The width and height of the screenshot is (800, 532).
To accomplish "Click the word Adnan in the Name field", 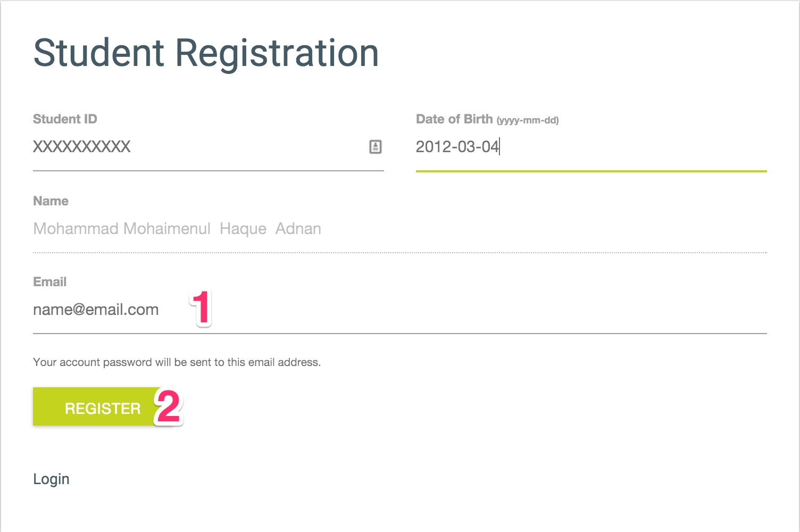I will [x=298, y=229].
